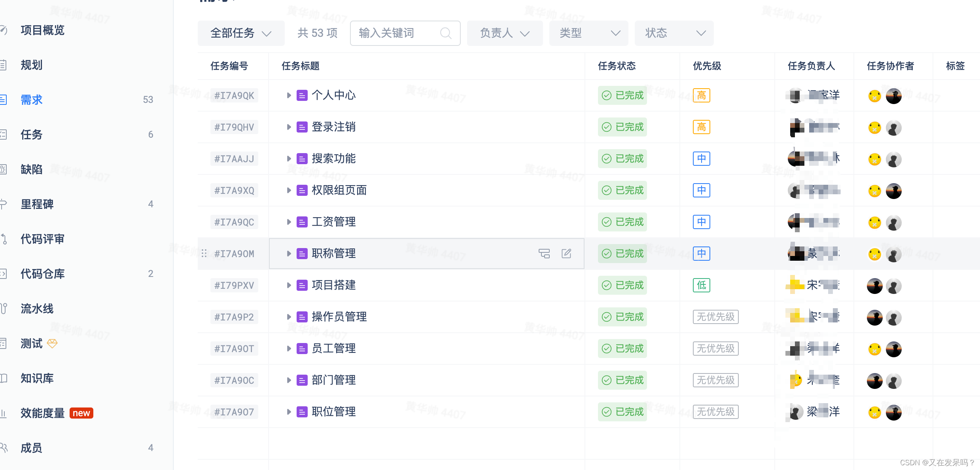Click the 高 priority tag on #I7A9QK
The image size is (980, 470).
click(x=701, y=95)
